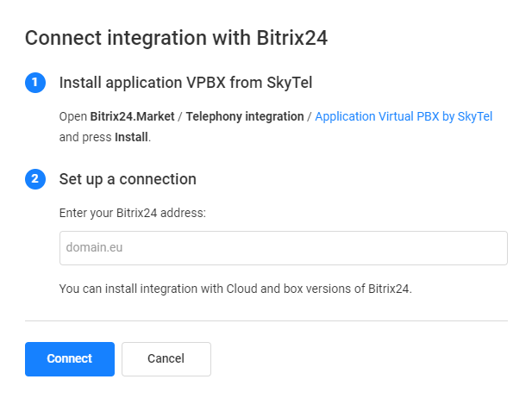Click the bold "Telephony integration" text
The width and height of the screenshot is (532, 398).
point(245,116)
